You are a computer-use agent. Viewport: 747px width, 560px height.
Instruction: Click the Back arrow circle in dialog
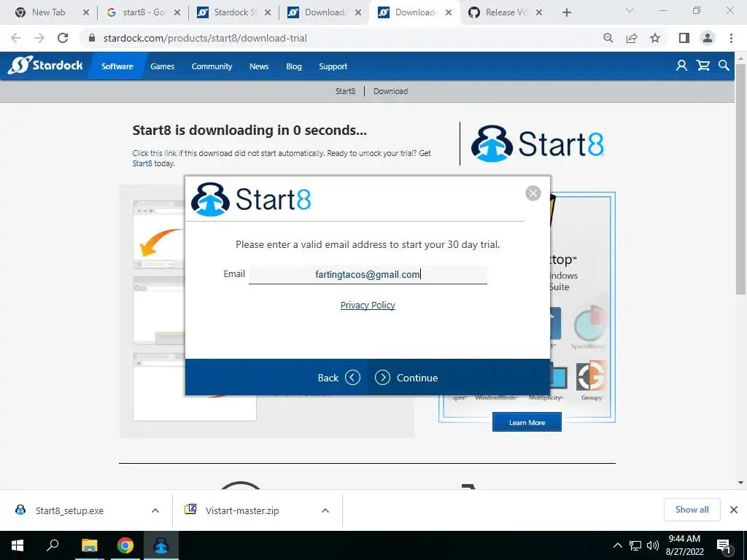point(352,378)
